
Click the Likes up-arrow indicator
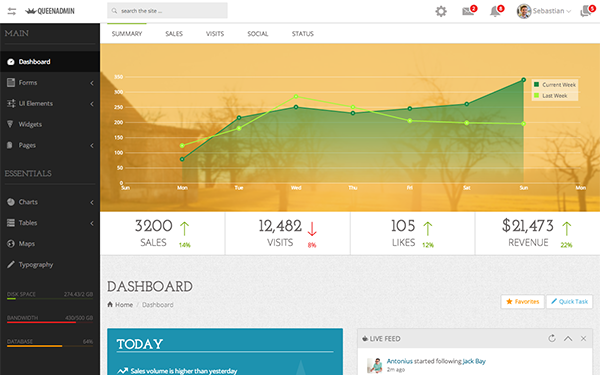click(x=427, y=228)
